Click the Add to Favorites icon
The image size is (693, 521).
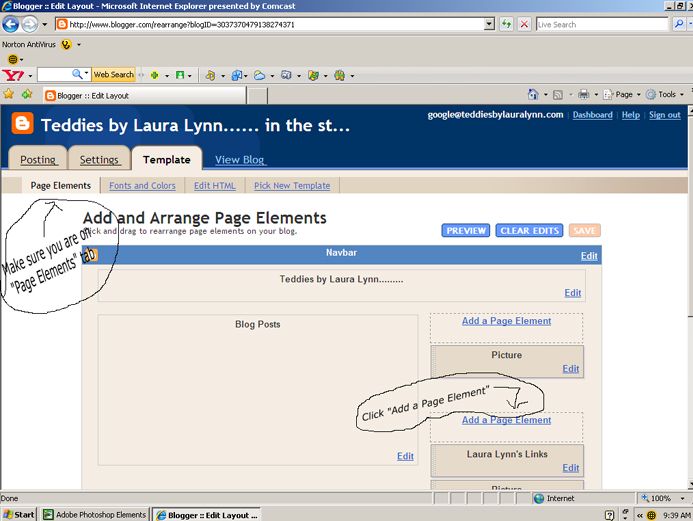[x=27, y=94]
